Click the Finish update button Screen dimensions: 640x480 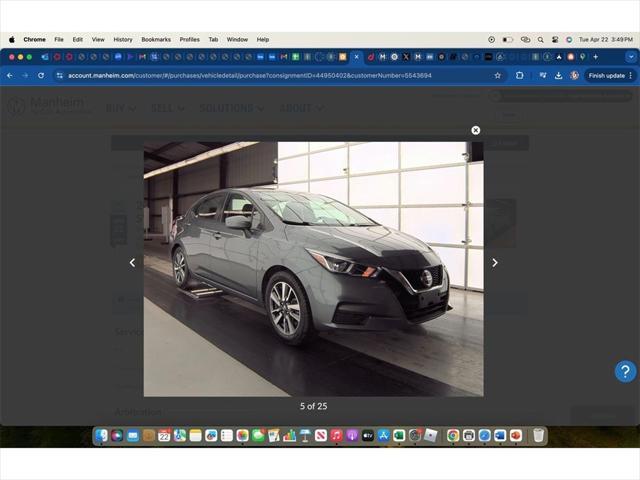coord(607,76)
